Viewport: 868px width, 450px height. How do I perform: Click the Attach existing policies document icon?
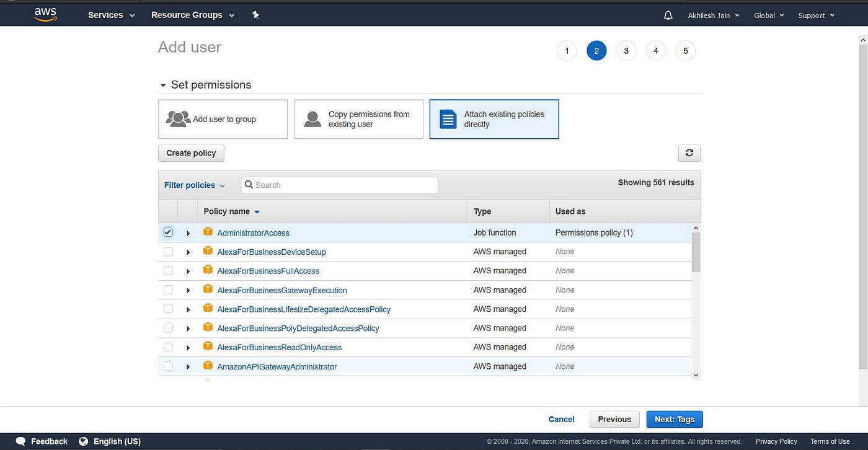click(x=448, y=119)
